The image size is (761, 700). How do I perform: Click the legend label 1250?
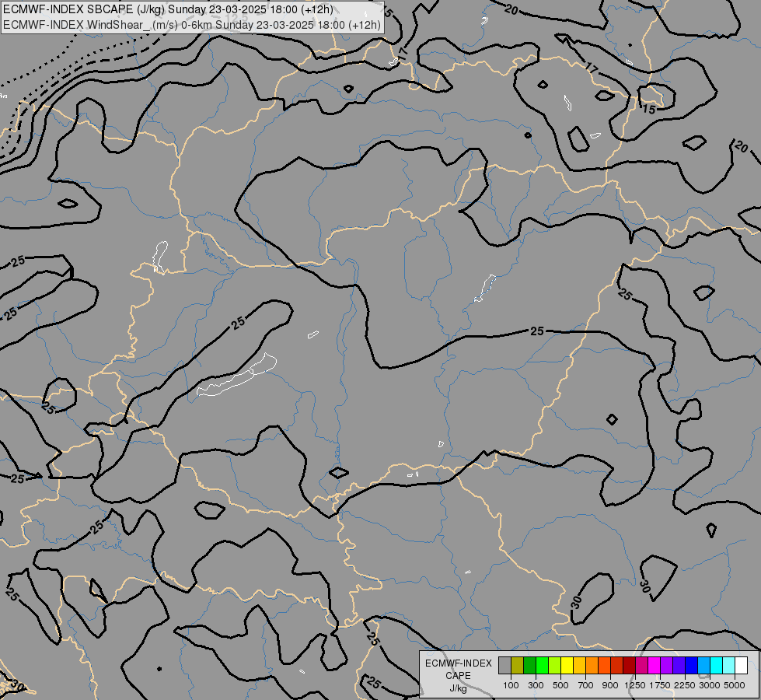pos(635,685)
